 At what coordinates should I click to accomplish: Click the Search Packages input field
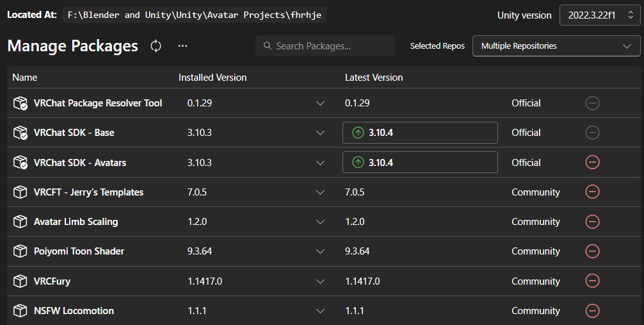325,46
